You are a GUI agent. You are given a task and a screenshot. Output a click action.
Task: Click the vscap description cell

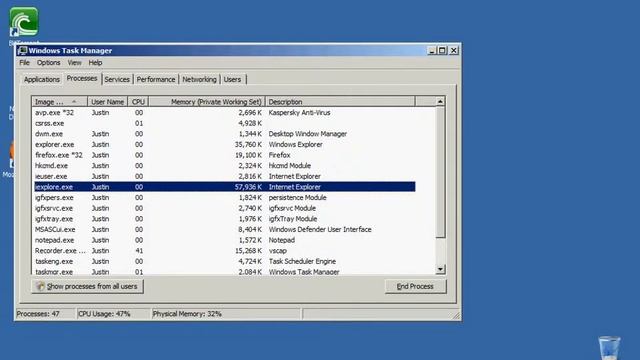pos(278,251)
